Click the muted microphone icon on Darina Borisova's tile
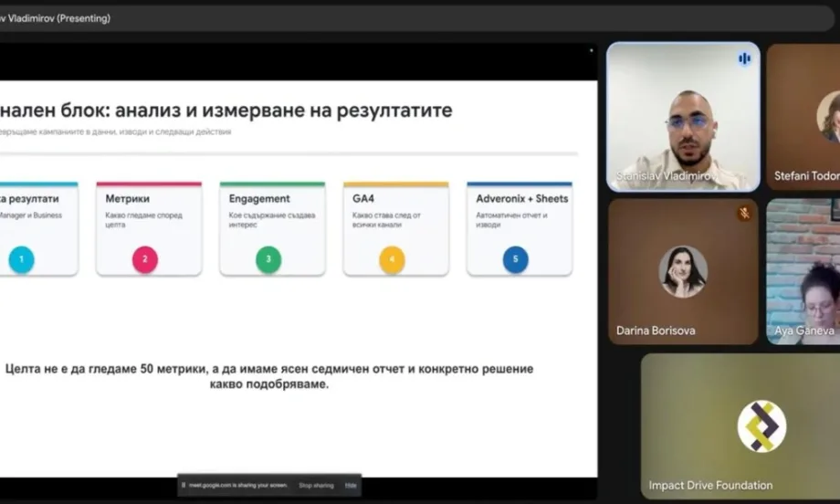The width and height of the screenshot is (840, 504). click(x=744, y=213)
